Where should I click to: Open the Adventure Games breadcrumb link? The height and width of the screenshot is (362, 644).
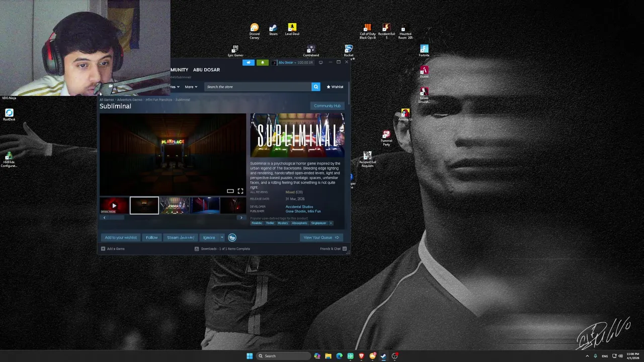130,100
